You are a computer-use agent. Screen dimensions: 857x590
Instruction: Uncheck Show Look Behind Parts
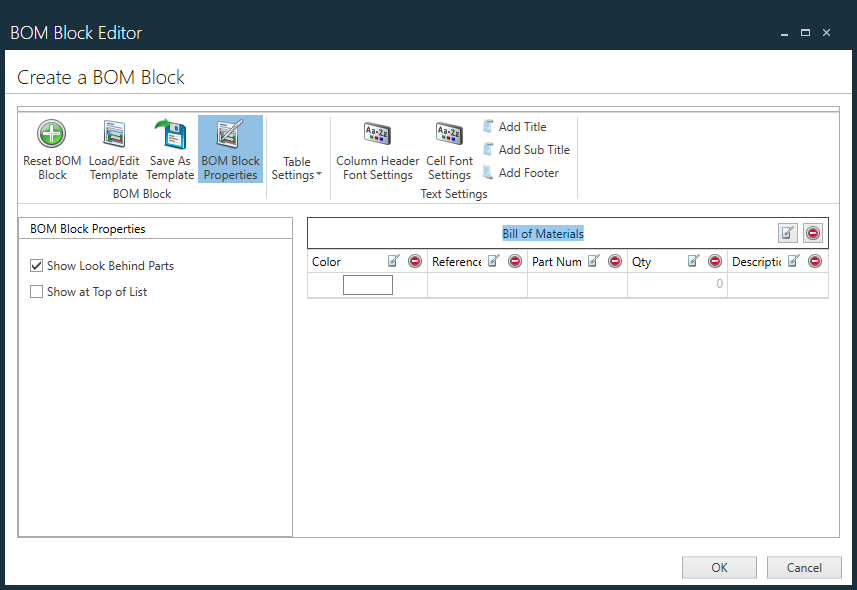click(x=37, y=265)
